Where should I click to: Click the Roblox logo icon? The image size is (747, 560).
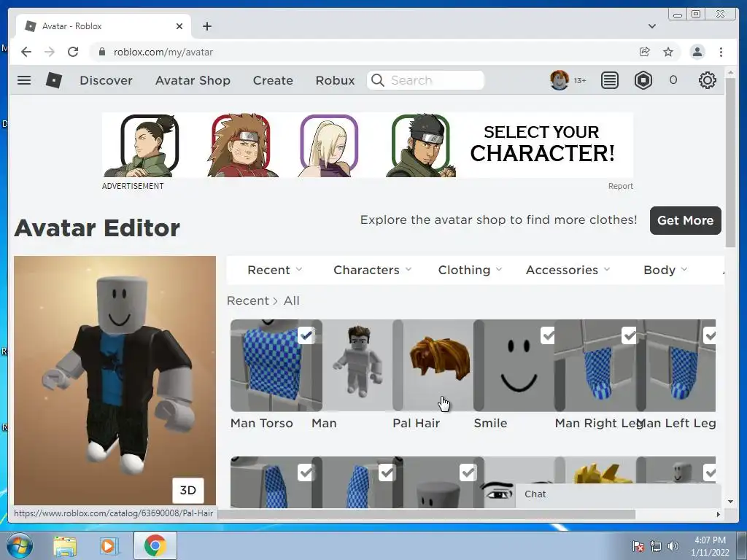point(54,80)
